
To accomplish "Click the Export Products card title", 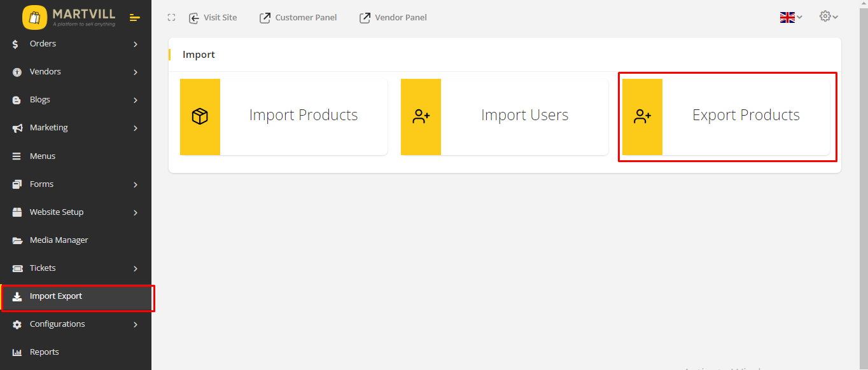I will (x=746, y=115).
